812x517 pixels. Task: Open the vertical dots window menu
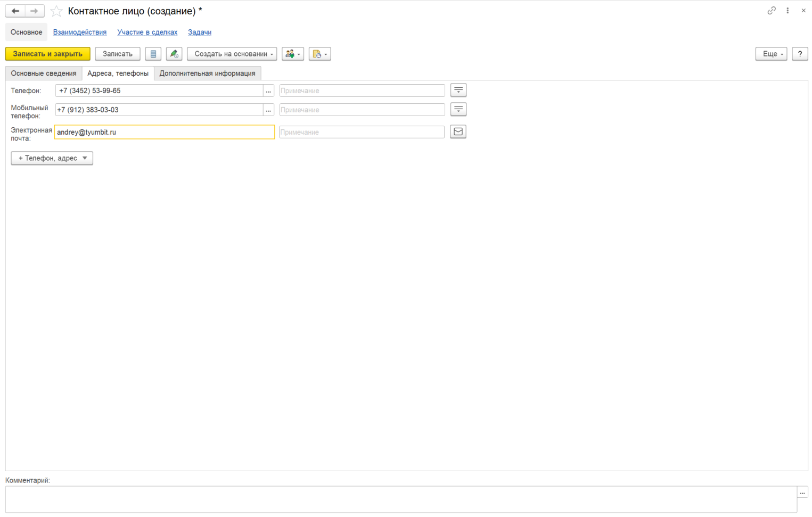[788, 11]
